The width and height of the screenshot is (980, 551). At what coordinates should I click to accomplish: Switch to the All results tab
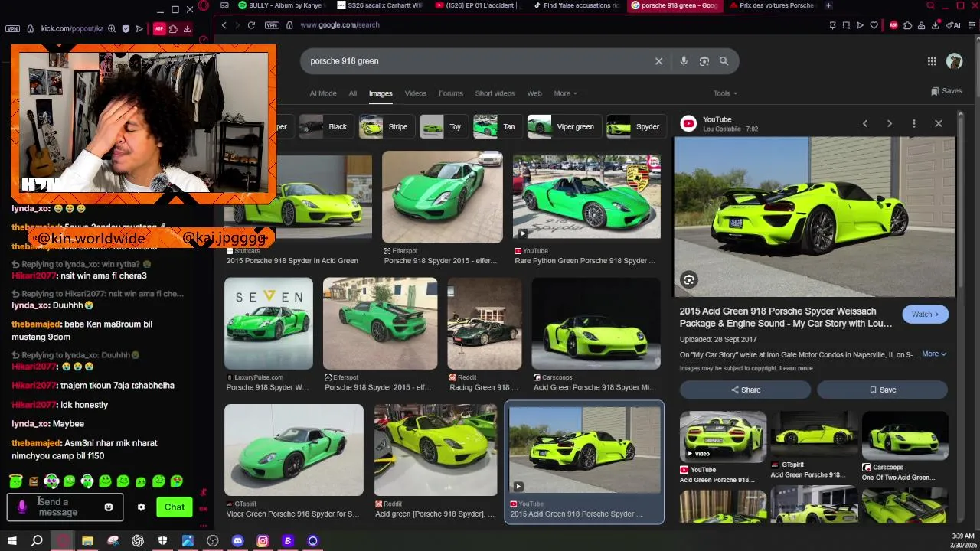click(353, 93)
